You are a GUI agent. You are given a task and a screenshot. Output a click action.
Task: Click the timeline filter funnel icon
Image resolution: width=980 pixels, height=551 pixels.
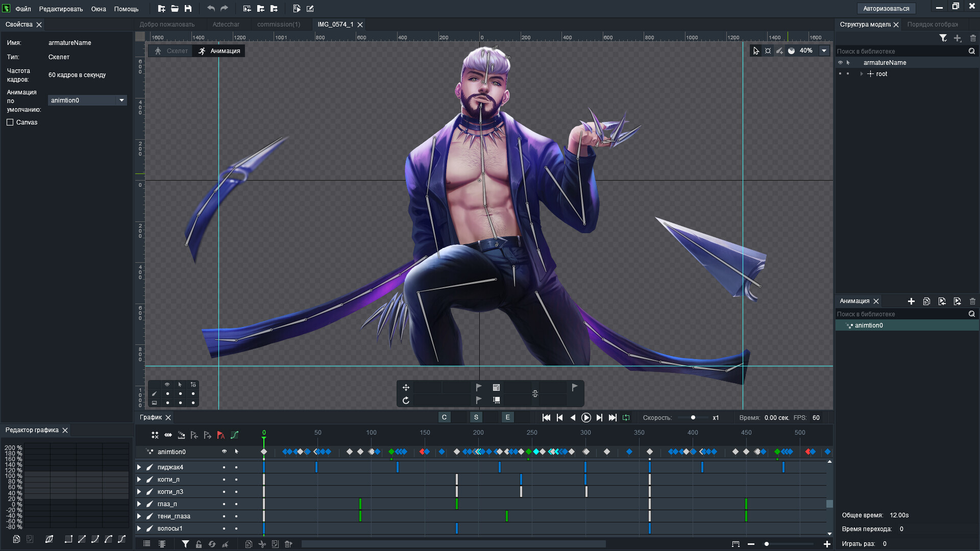pyautogui.click(x=185, y=544)
